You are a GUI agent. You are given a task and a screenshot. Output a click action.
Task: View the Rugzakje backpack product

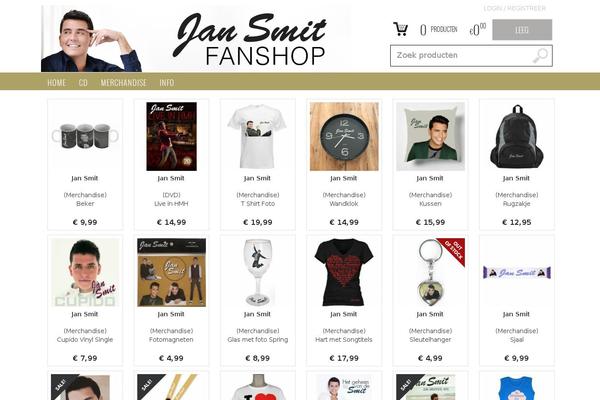pos(517,136)
